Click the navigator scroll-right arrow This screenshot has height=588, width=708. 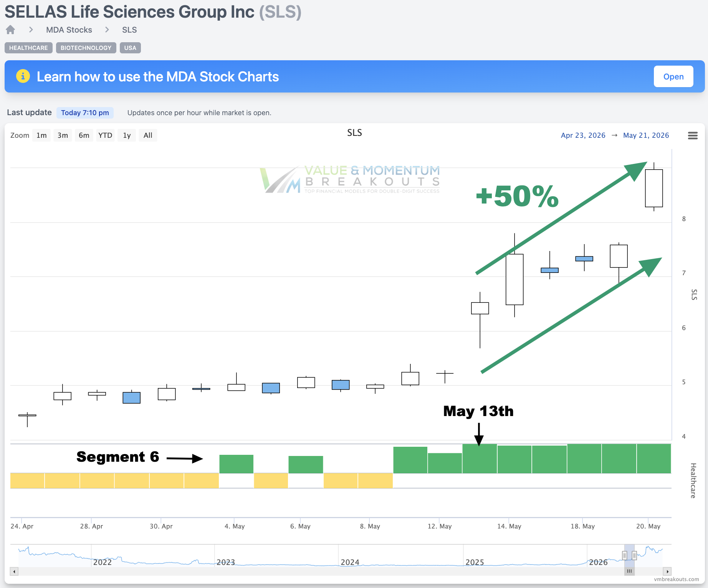[x=667, y=571]
